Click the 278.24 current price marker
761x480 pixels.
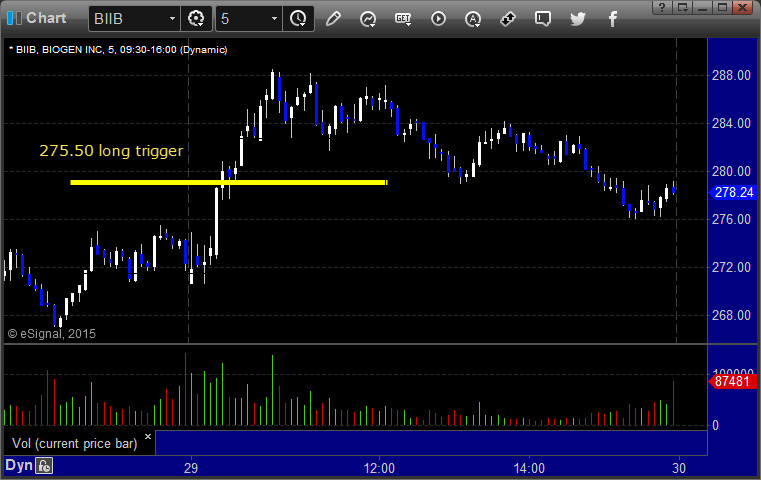click(x=732, y=193)
